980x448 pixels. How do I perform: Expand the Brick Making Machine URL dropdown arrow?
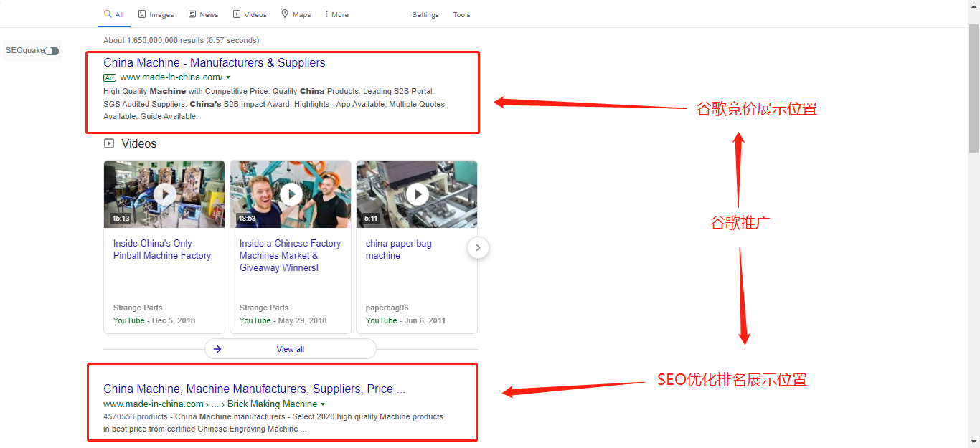(323, 404)
